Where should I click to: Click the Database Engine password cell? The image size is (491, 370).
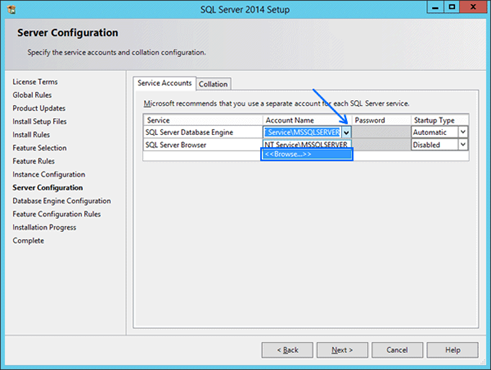pyautogui.click(x=381, y=132)
